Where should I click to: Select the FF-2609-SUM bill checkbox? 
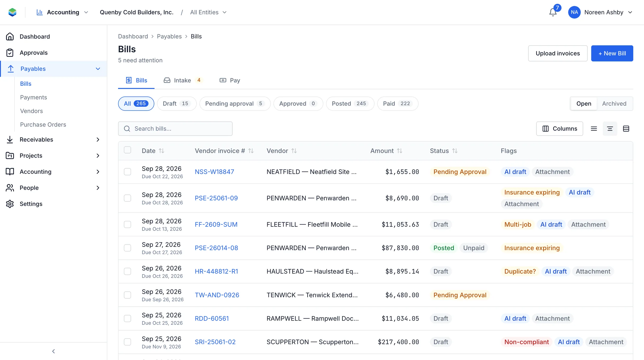point(127,224)
